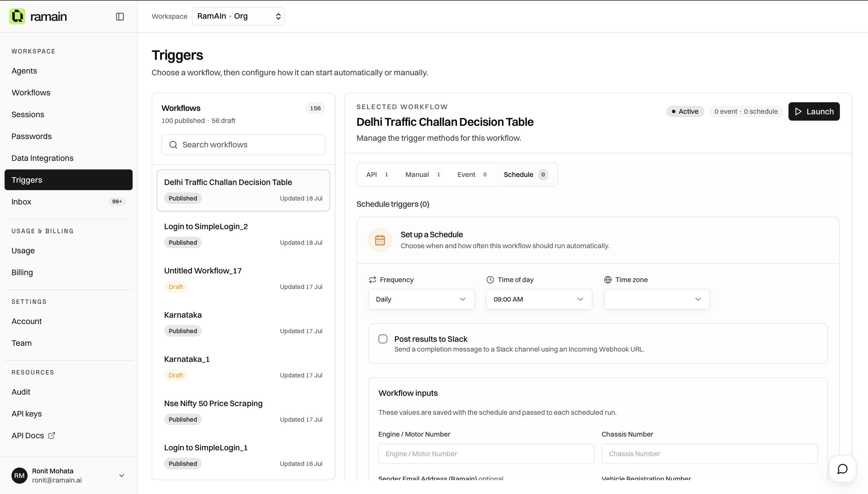Click the Launch button

pyautogui.click(x=814, y=112)
